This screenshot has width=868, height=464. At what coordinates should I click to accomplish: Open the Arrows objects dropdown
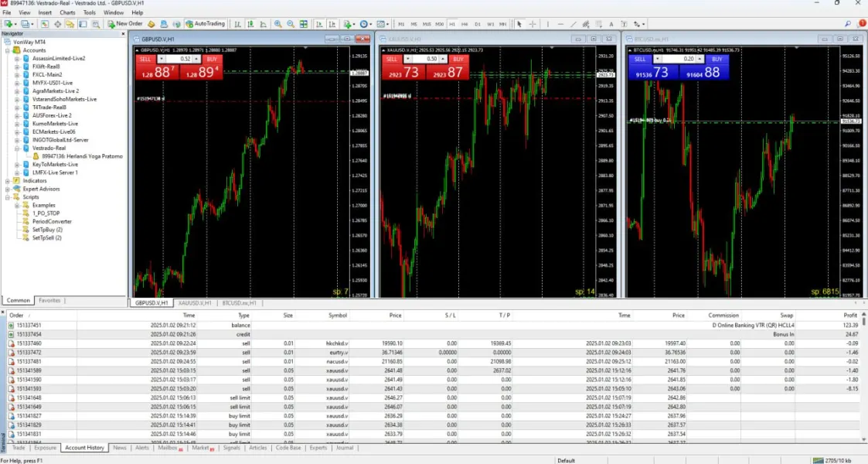tap(638, 24)
